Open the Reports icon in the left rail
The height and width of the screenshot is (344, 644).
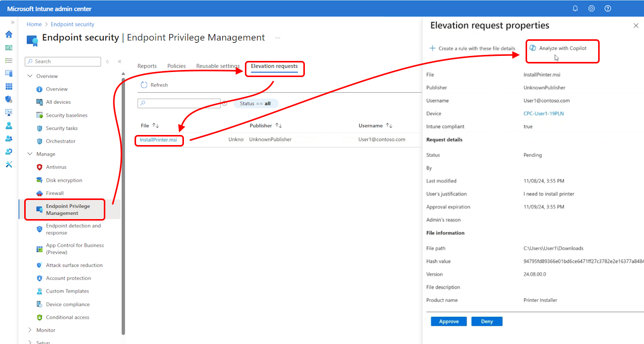pos(9,112)
